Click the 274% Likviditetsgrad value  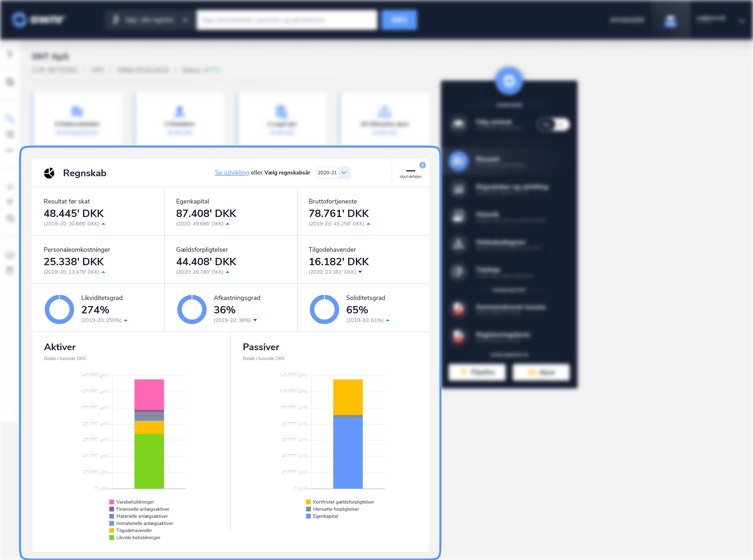point(95,310)
